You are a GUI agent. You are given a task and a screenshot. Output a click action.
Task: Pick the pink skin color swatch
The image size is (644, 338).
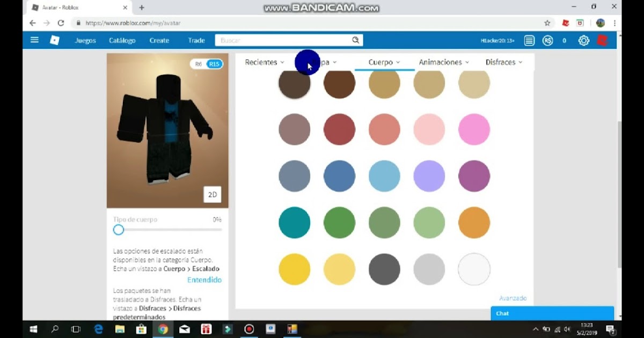click(474, 129)
